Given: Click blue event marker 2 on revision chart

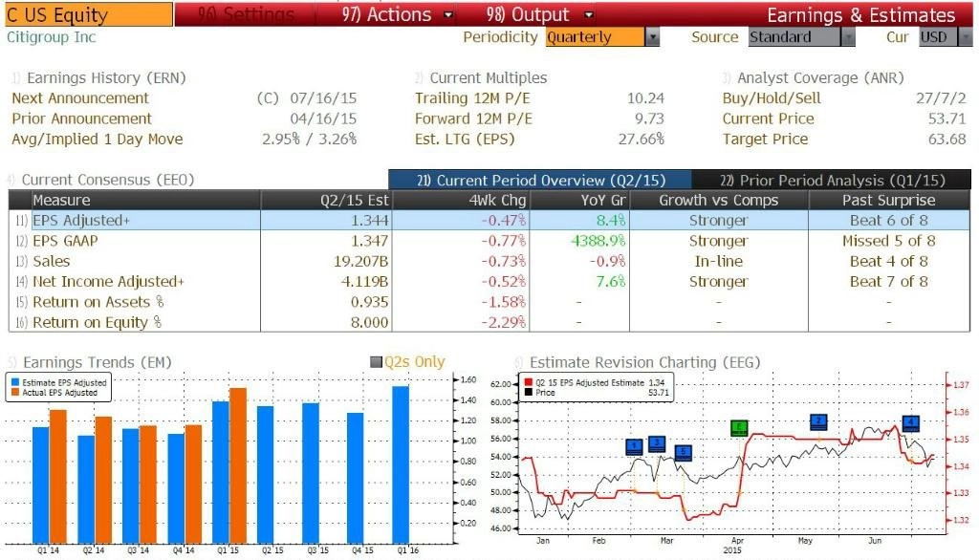Looking at the screenshot, I should (x=818, y=421).
